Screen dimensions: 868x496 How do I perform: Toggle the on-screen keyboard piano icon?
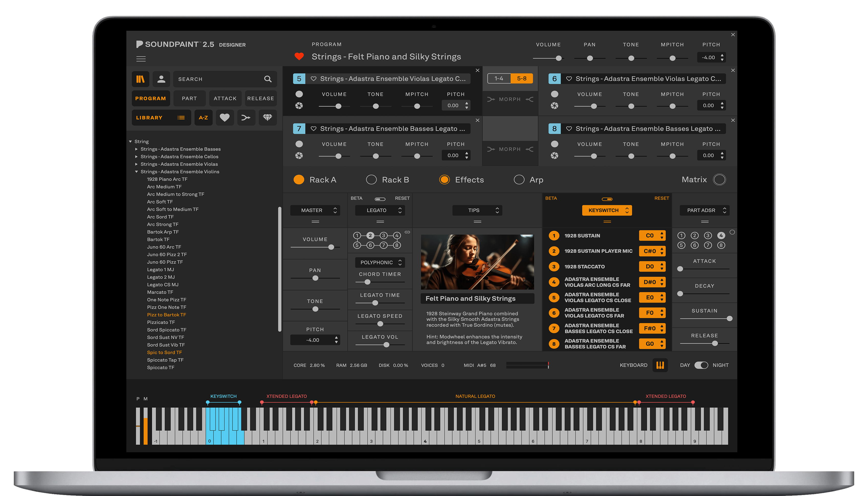coord(660,365)
